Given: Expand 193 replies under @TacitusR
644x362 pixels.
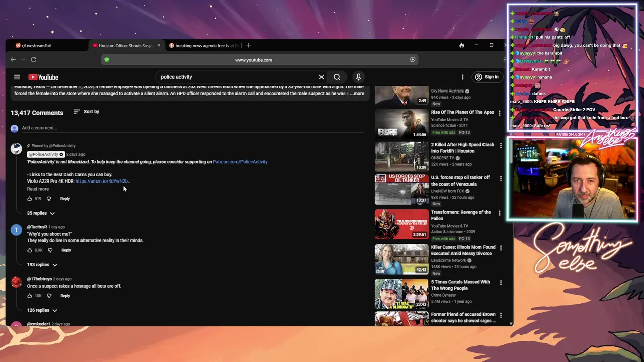Looking at the screenshot, I should coord(42,265).
